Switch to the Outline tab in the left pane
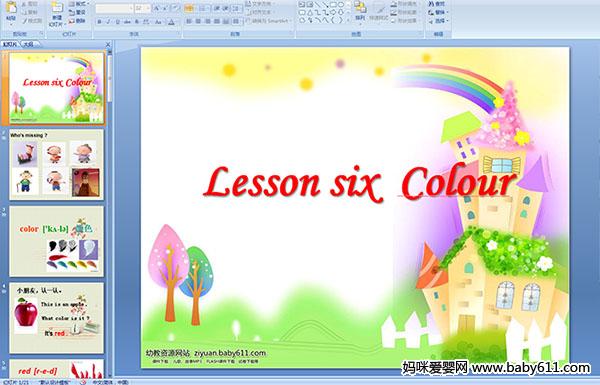The width and height of the screenshot is (600, 385). [x=29, y=44]
